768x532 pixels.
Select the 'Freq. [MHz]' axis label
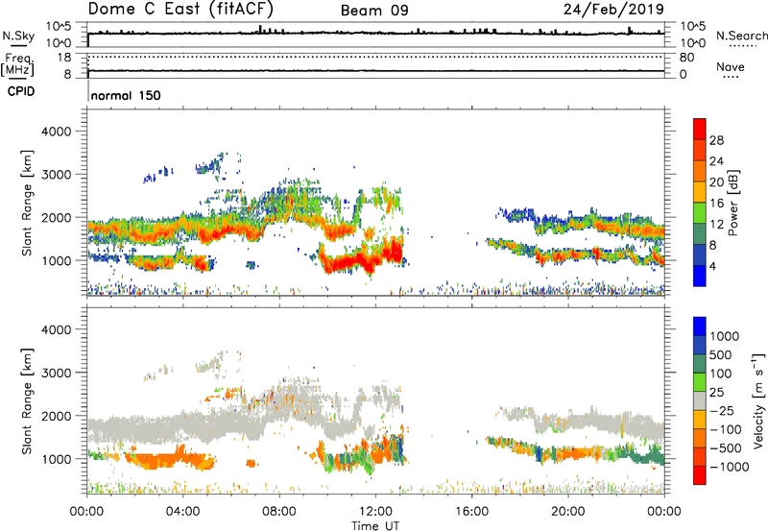click(18, 64)
